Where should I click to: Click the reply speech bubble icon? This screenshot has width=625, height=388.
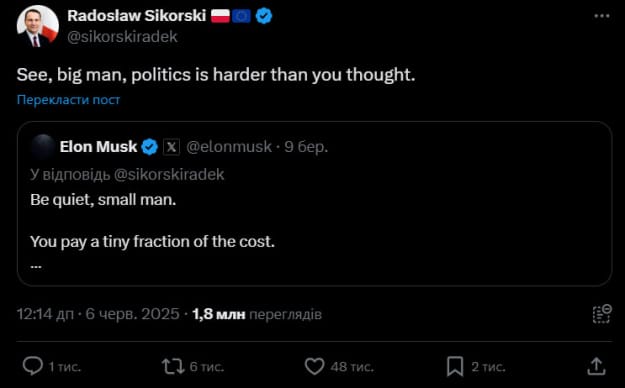(32, 366)
